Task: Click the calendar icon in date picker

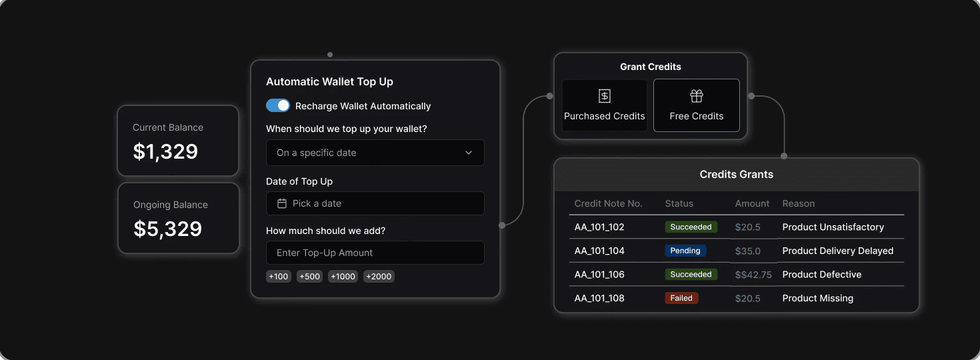Action: click(282, 203)
